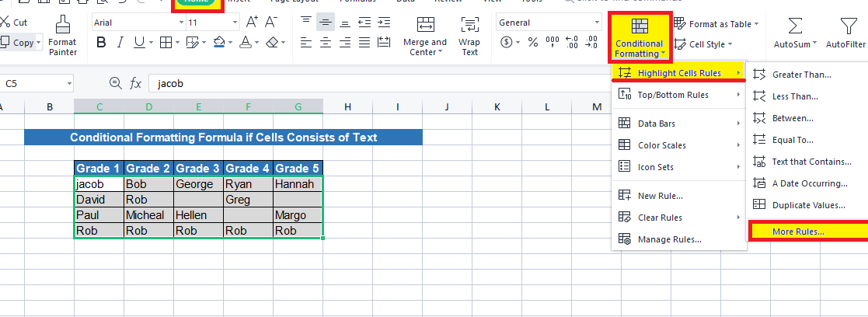Center text horizontally

point(326,43)
